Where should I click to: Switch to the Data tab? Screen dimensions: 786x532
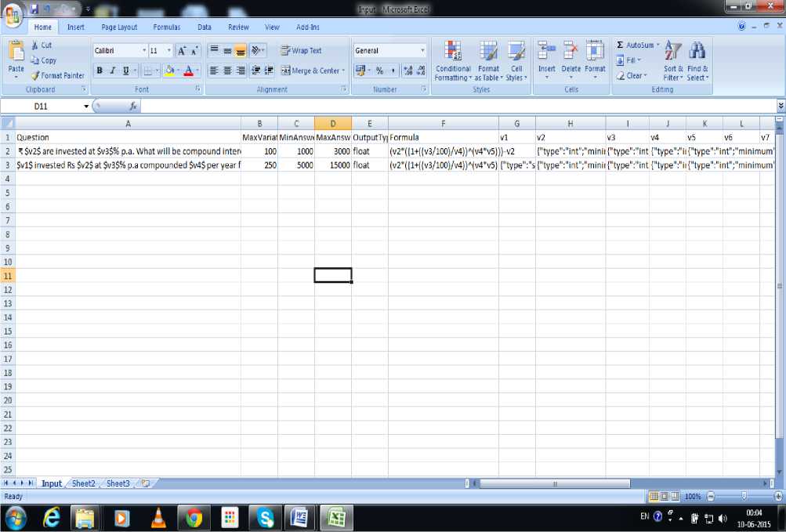[x=204, y=27]
